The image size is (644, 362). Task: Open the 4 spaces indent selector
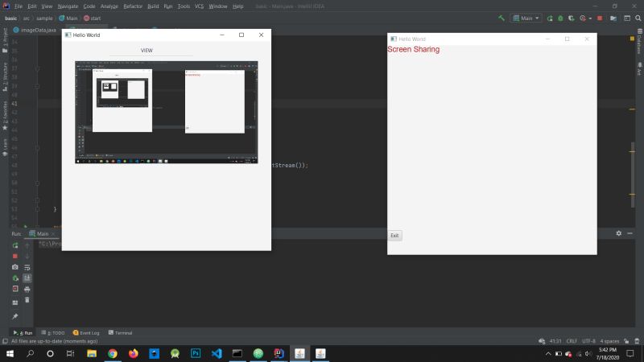(609, 341)
